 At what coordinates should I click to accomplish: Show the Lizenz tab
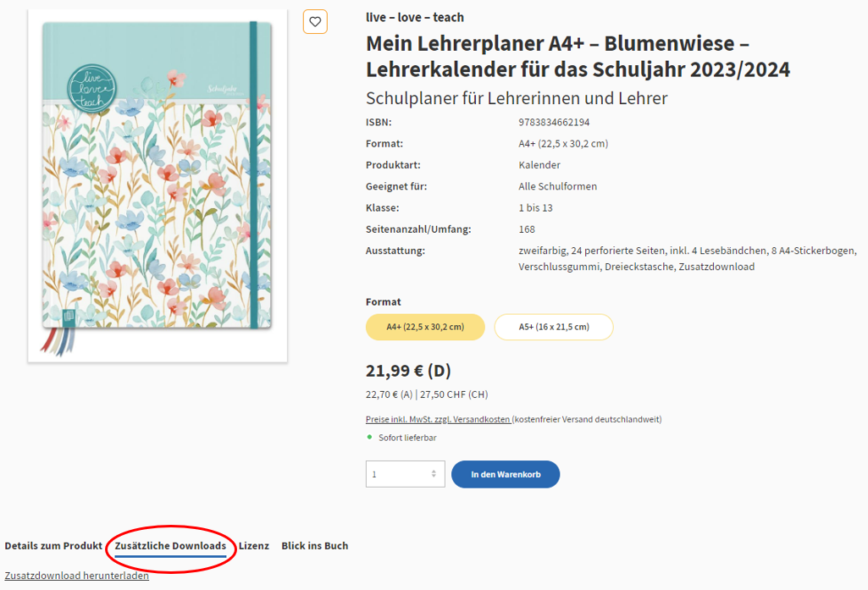254,546
